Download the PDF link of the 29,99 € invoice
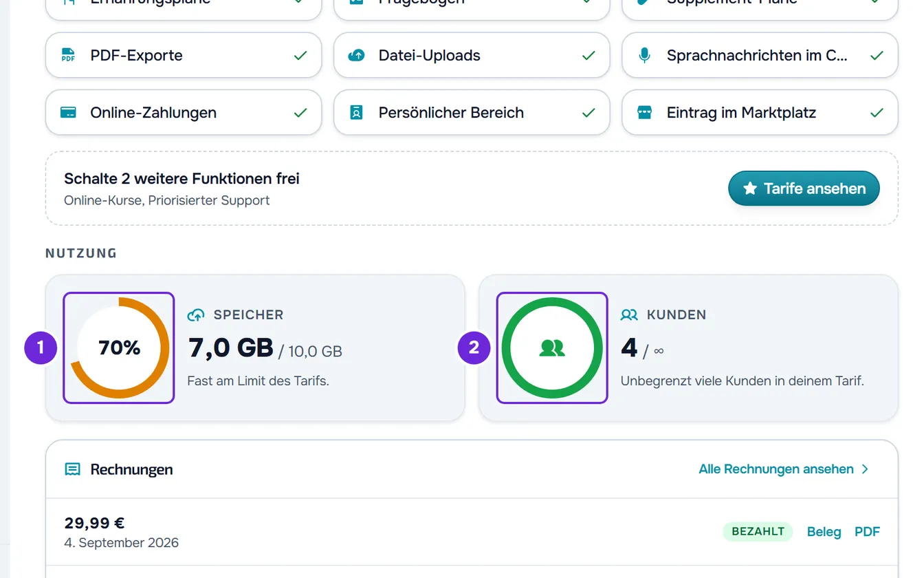Screen dimensions: 924x578 click(x=867, y=532)
